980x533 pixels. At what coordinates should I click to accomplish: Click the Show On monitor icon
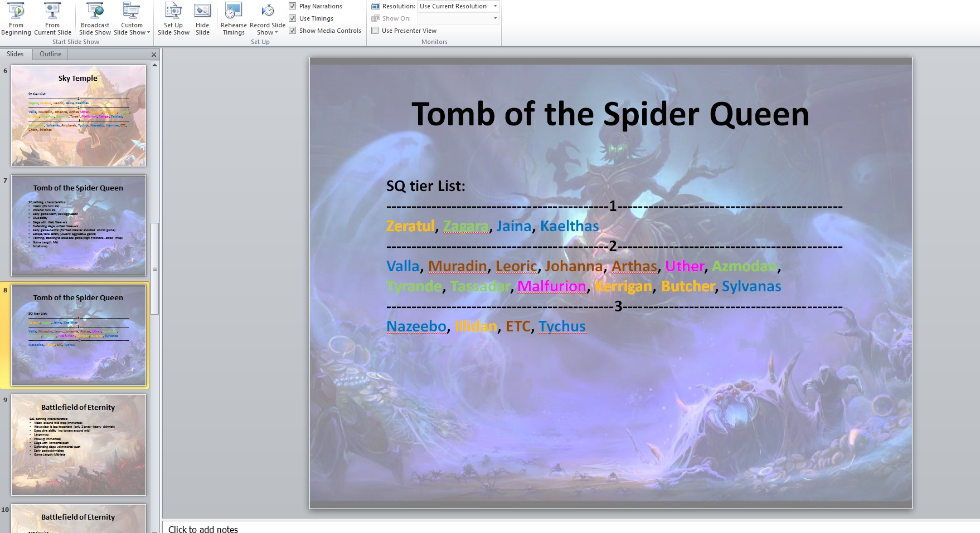[x=376, y=18]
